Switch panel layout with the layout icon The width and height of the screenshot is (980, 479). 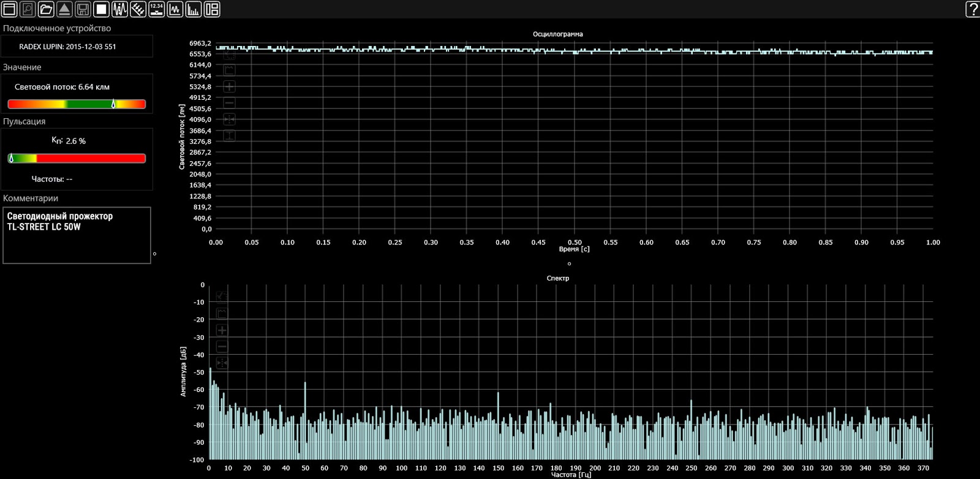pyautogui.click(x=212, y=9)
